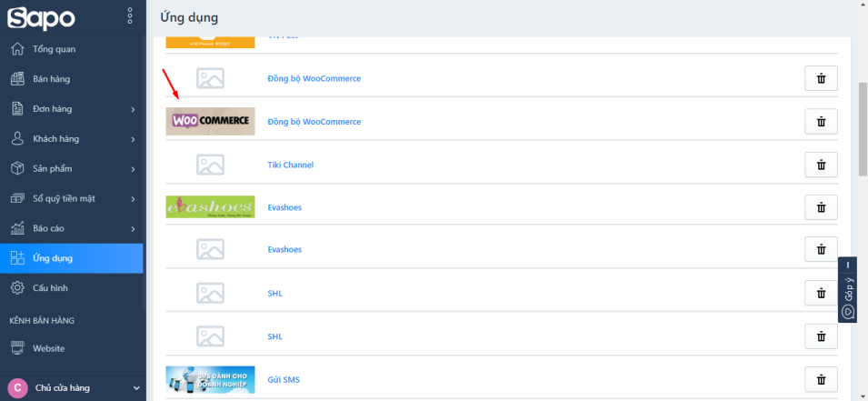Screen dimensions: 868x401
Task: Expand Báo cáo submenu chevron
Action: point(133,229)
